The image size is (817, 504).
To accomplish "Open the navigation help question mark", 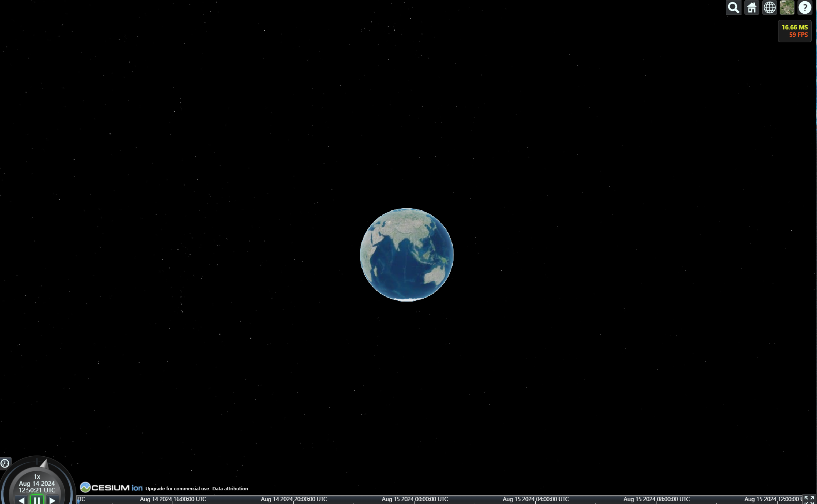I will 805,7.
